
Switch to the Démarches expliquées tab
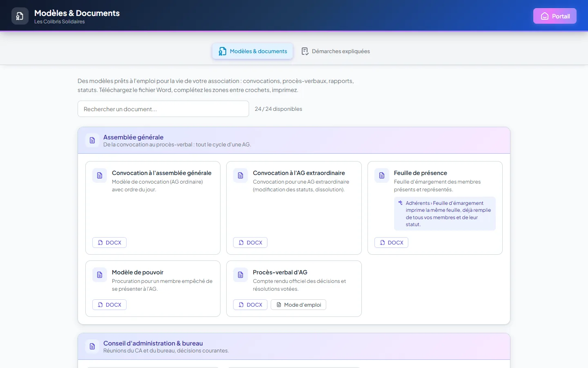tap(335, 51)
